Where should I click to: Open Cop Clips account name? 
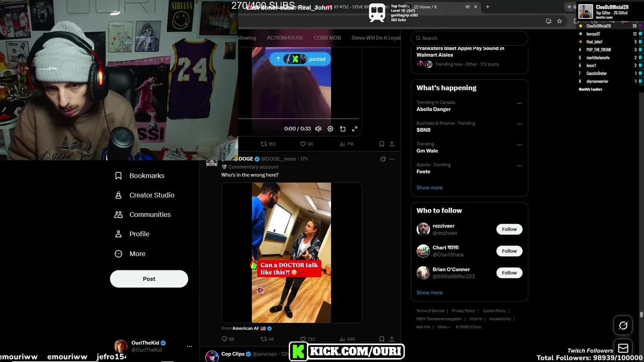[233, 354]
